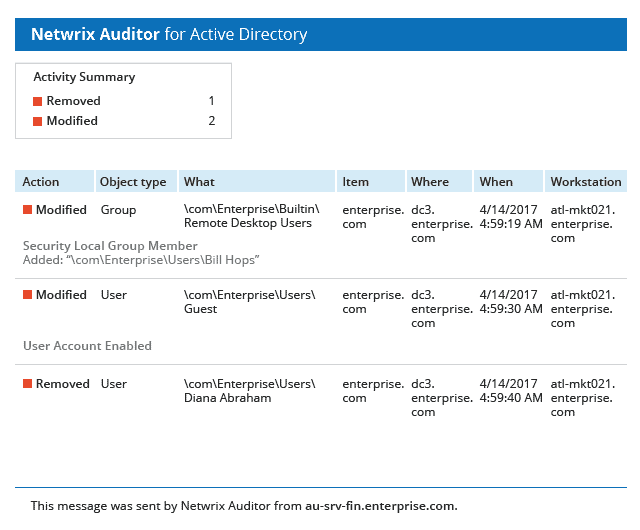The width and height of the screenshot is (640, 530).
Task: Click red marker on the Guest Modified row
Action: click(27, 295)
